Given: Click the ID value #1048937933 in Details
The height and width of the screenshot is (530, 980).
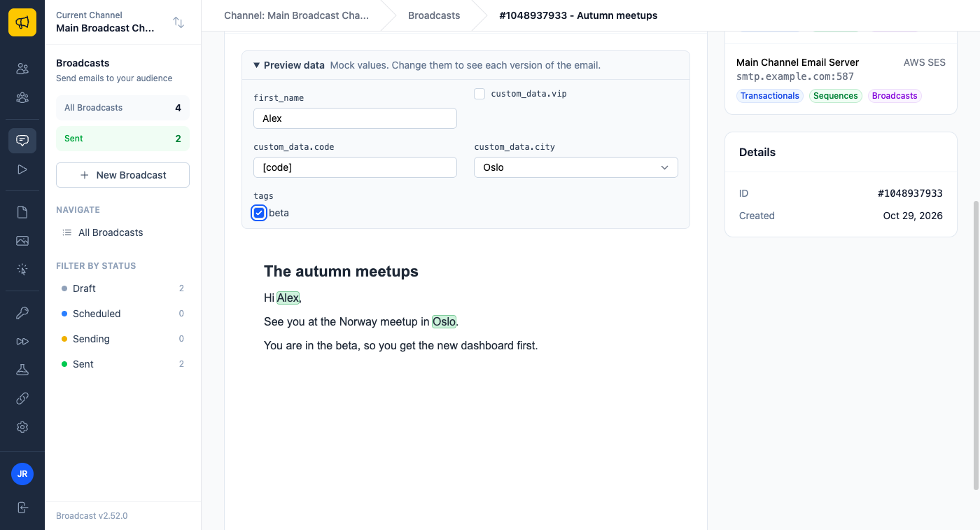Looking at the screenshot, I should pyautogui.click(x=910, y=193).
